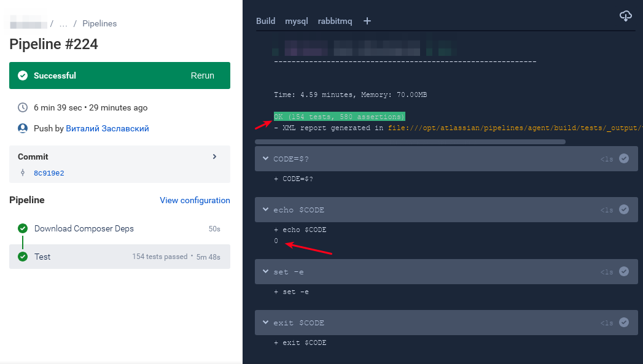The image size is (643, 364).
Task: Click the '+ set -e' output line
Action: coord(291,292)
